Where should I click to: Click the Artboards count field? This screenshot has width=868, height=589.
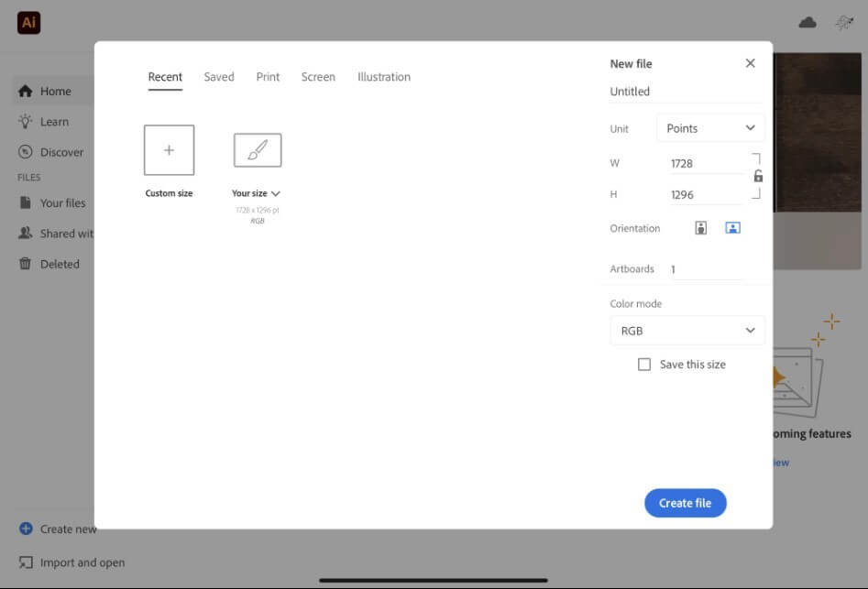coord(707,269)
